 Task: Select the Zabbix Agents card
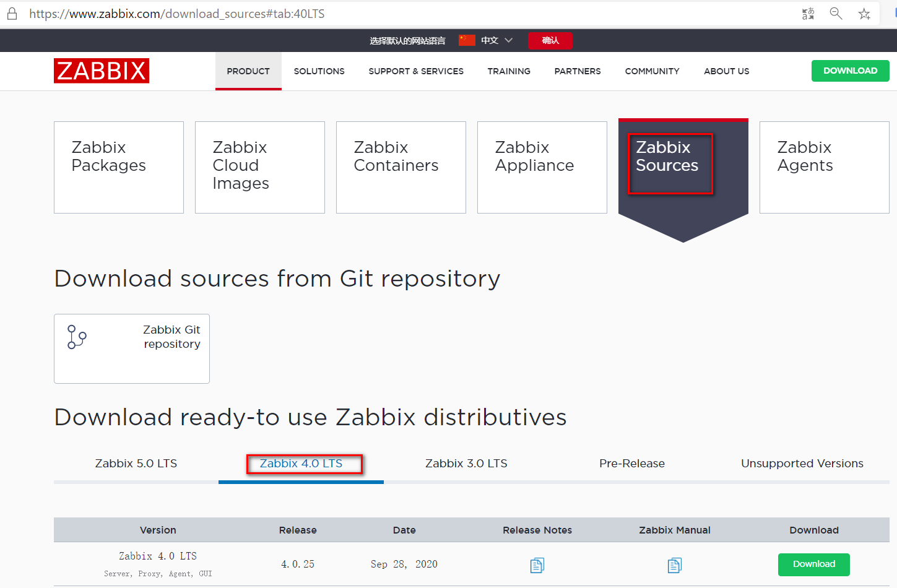(825, 167)
